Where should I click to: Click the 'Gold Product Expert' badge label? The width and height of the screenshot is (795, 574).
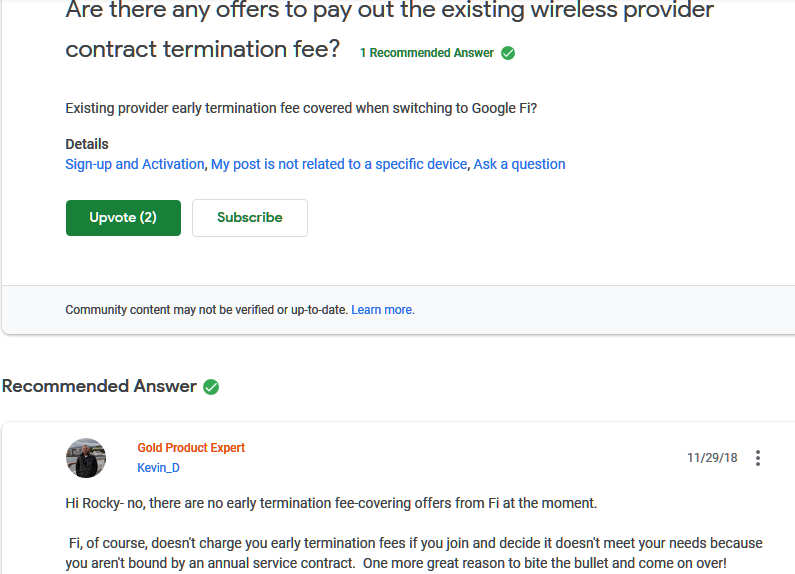tap(191, 448)
